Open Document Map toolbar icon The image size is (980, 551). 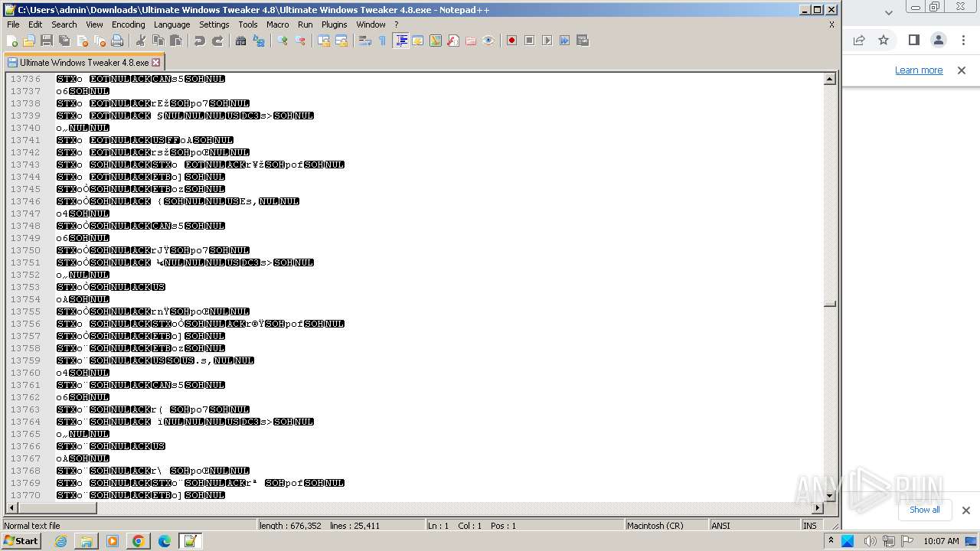click(x=436, y=41)
